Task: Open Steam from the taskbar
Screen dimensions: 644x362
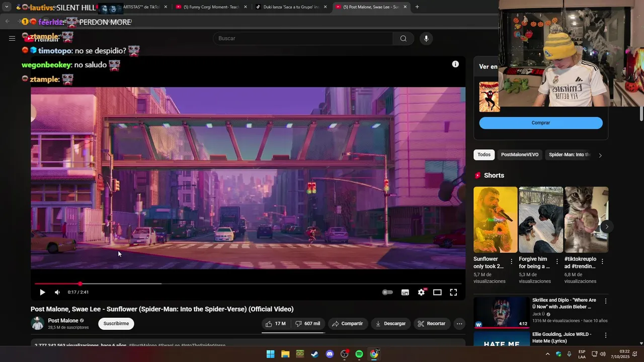Action: 314,354
